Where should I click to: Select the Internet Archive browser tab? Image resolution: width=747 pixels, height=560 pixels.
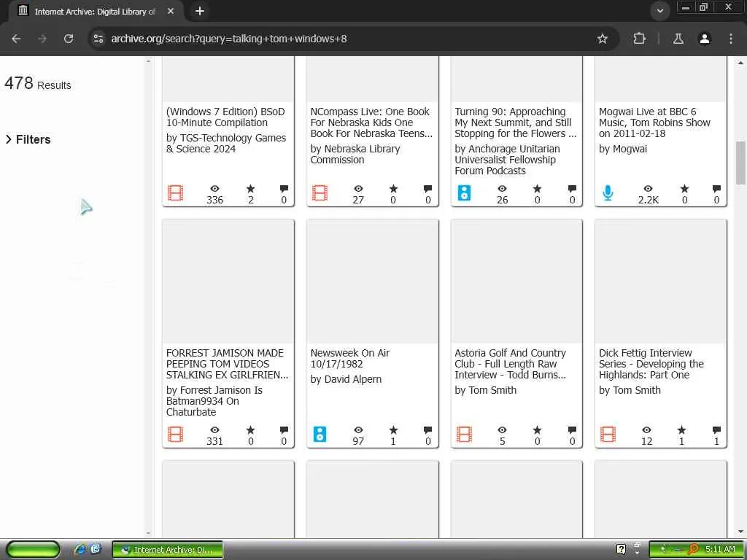click(x=96, y=11)
